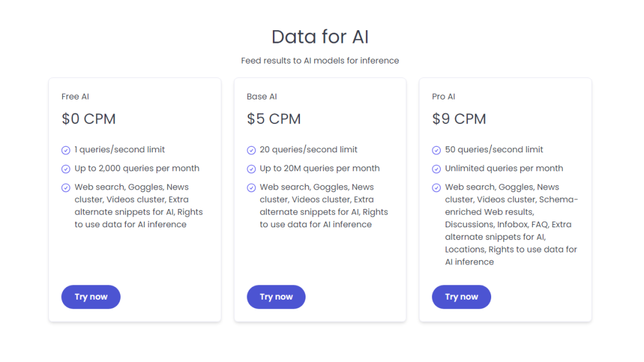The height and width of the screenshot is (362, 644).
Task: Click checkmark icon beside 1 queries/second limit
Action: click(x=65, y=150)
